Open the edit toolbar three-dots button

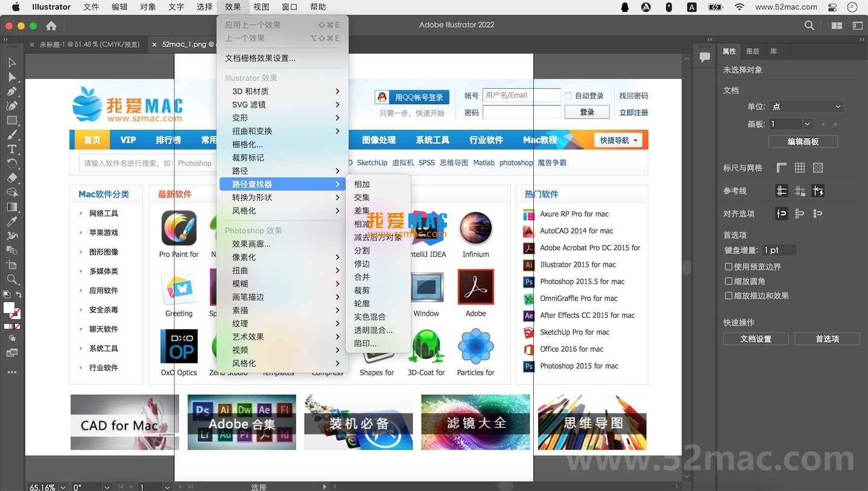pyautogui.click(x=12, y=372)
